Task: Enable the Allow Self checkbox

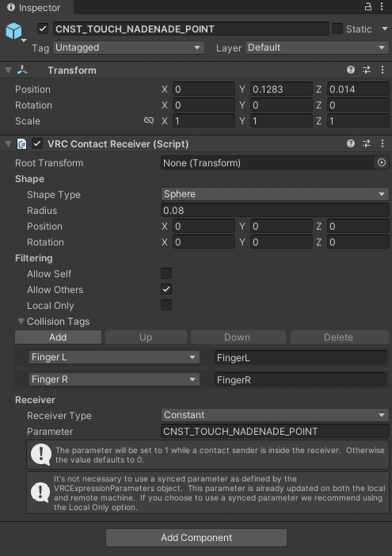Action: [x=166, y=273]
